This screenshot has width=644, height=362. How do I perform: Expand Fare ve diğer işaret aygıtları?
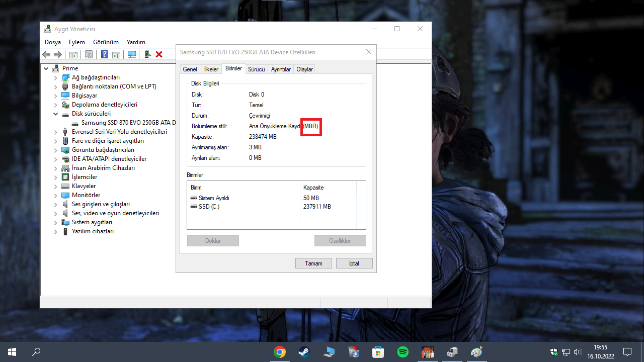pos(56,141)
